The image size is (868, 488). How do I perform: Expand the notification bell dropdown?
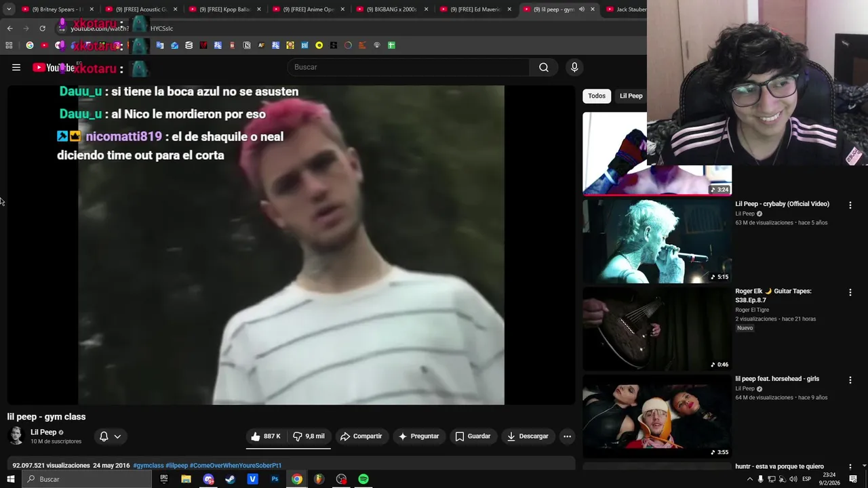tap(110, 436)
